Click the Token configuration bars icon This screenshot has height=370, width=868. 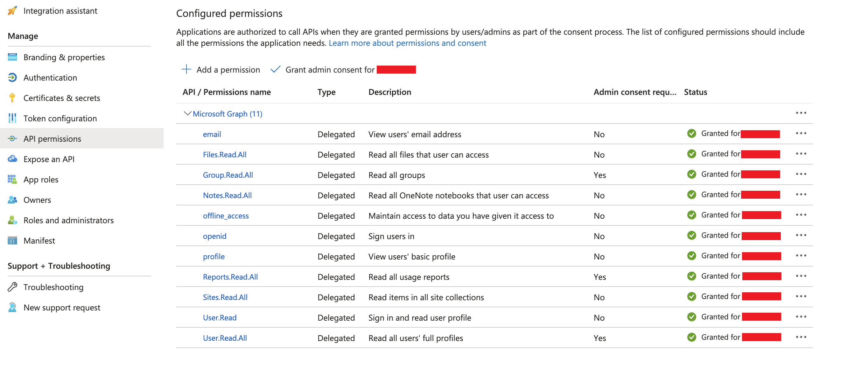(12, 118)
